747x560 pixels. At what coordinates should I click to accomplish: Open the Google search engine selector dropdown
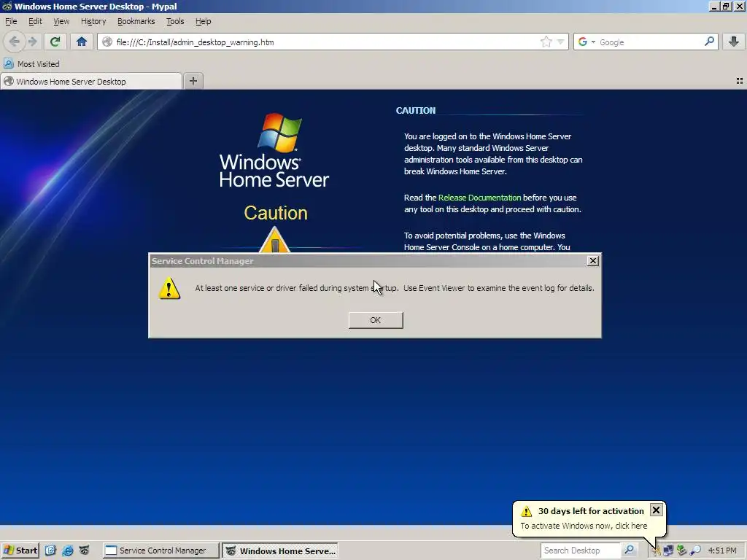(593, 42)
